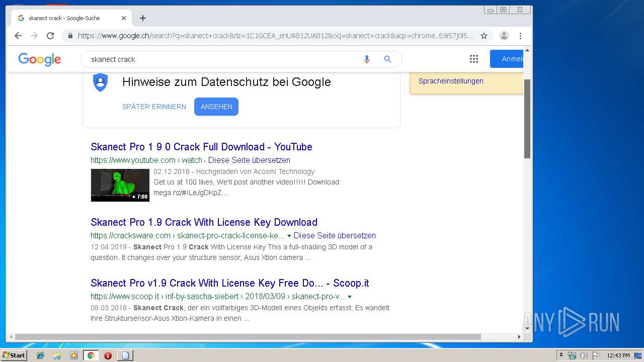Close the skanect crack tab

coord(124,18)
